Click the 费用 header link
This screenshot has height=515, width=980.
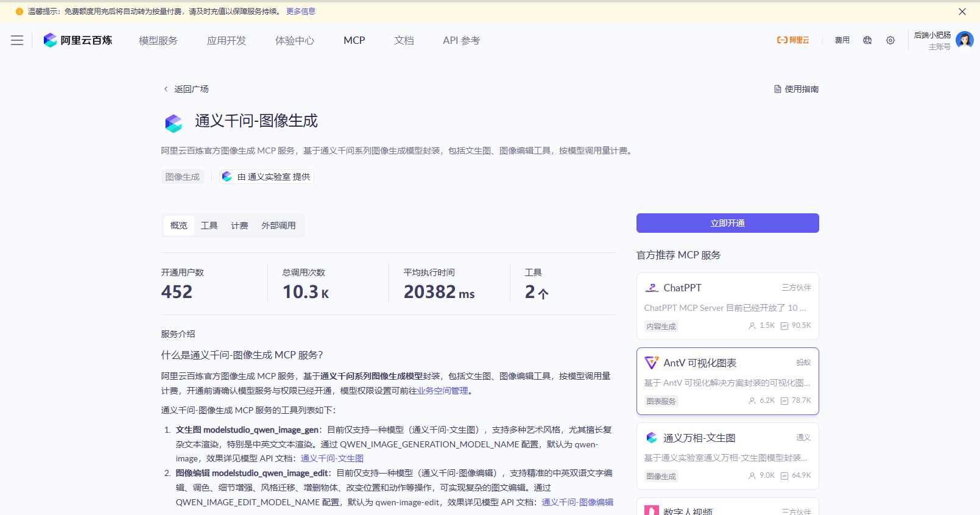pos(842,40)
